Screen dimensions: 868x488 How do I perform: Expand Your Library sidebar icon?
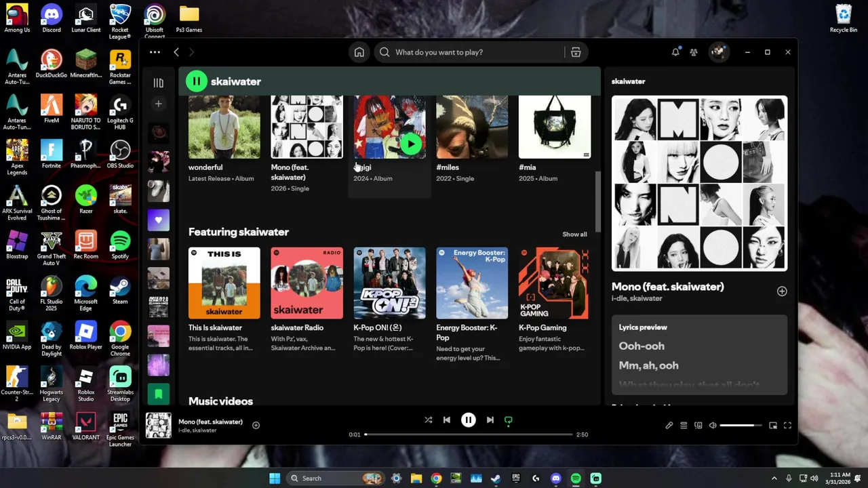tap(158, 83)
